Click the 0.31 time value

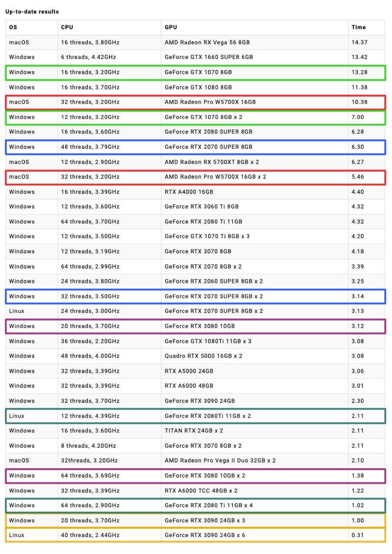[358, 535]
